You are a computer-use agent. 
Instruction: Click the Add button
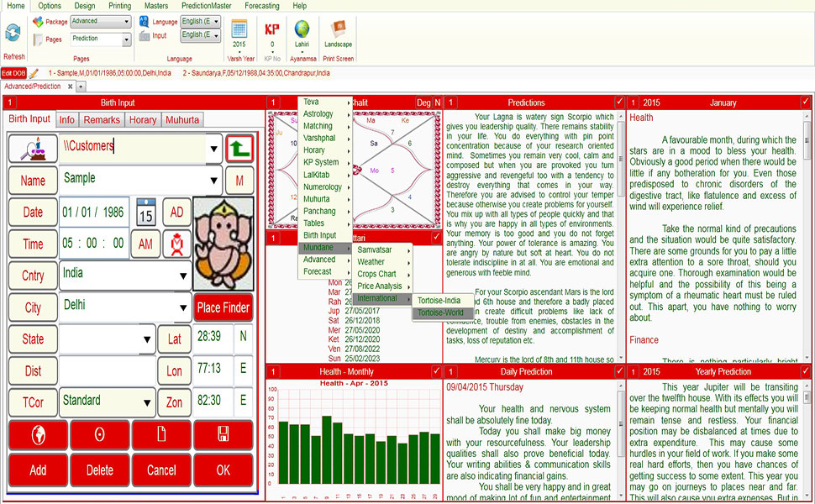[38, 470]
